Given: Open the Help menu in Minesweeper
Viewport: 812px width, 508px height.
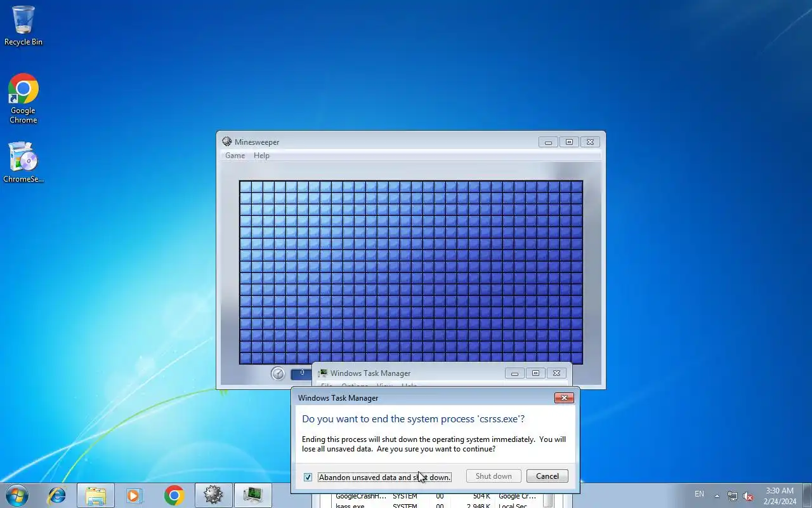Looking at the screenshot, I should click(x=261, y=156).
